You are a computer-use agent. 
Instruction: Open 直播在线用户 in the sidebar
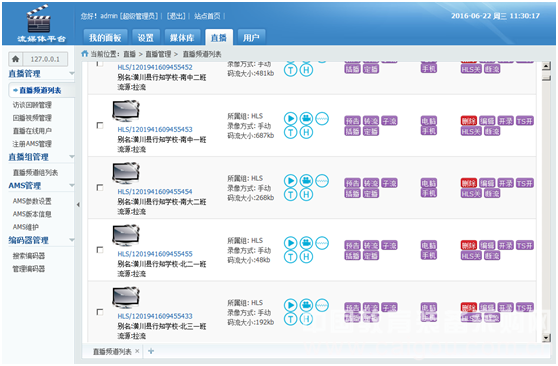32,131
